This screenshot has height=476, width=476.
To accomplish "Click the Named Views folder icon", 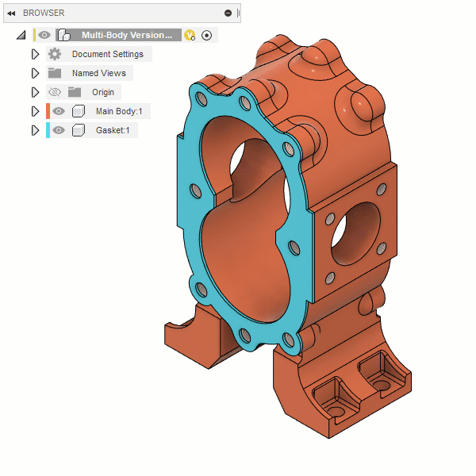I will point(55,73).
